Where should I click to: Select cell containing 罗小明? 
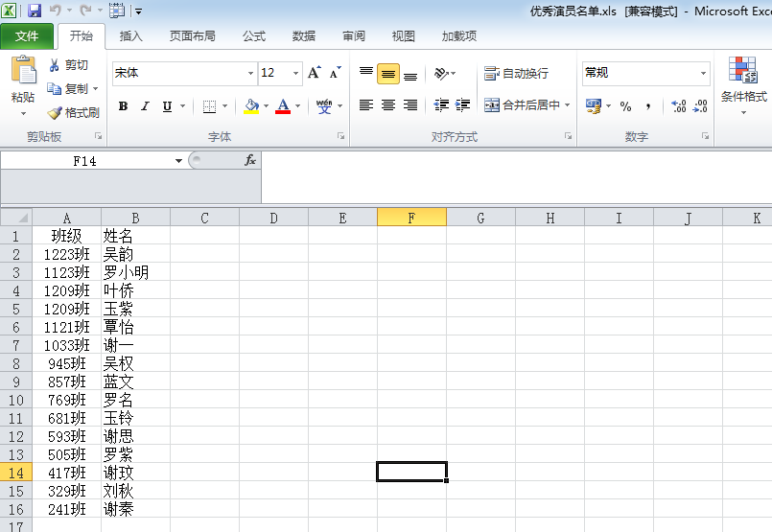point(135,272)
